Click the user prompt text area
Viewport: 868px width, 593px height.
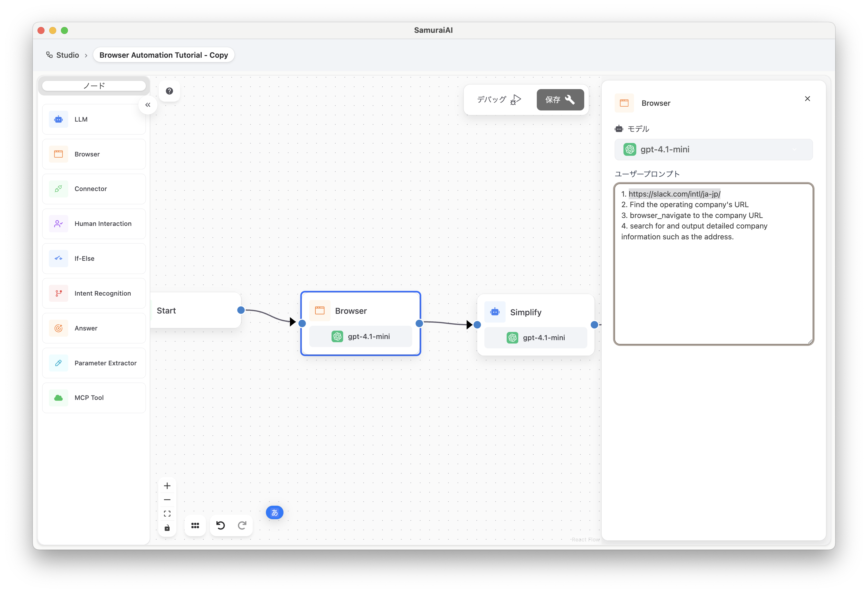[713, 264]
